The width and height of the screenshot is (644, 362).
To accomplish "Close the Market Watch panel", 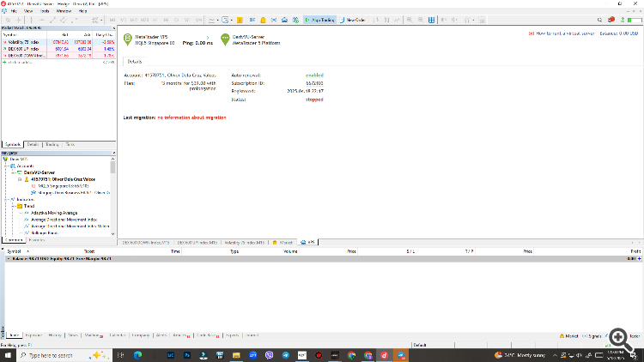I will [x=113, y=28].
